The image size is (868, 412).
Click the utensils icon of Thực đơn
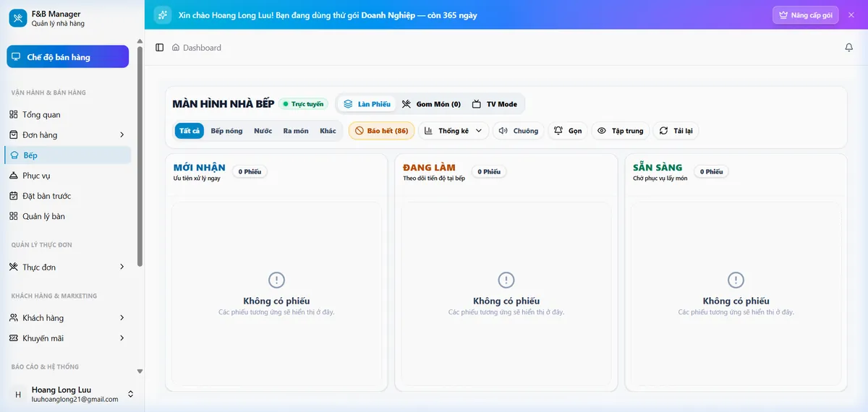(x=14, y=267)
